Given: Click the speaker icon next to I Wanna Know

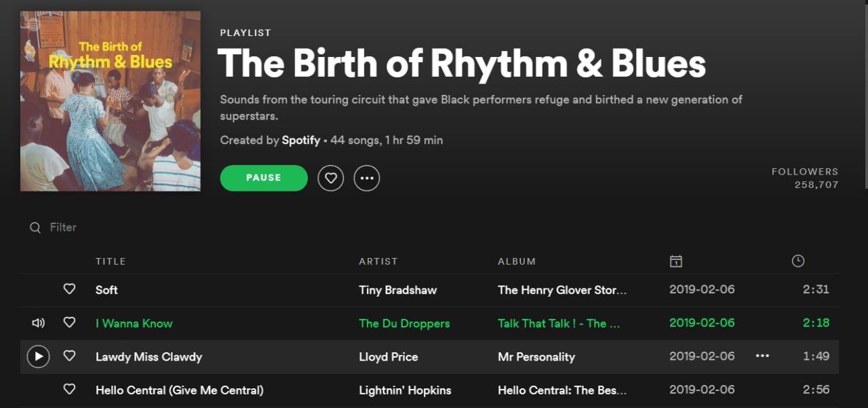Looking at the screenshot, I should 38,323.
